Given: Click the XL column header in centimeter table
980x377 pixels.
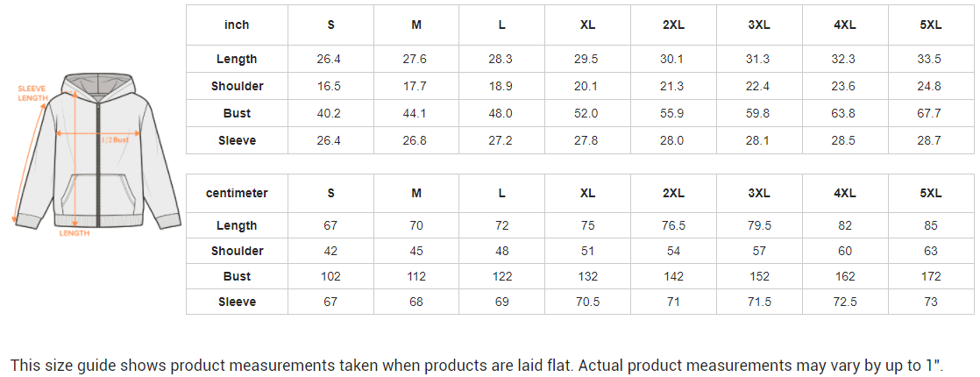Looking at the screenshot, I should pos(587,193).
